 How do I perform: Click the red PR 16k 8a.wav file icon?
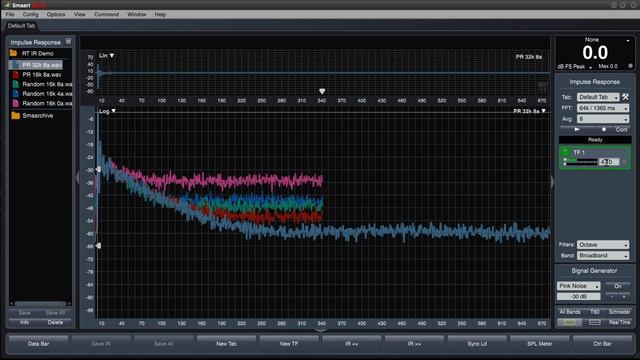click(x=16, y=75)
